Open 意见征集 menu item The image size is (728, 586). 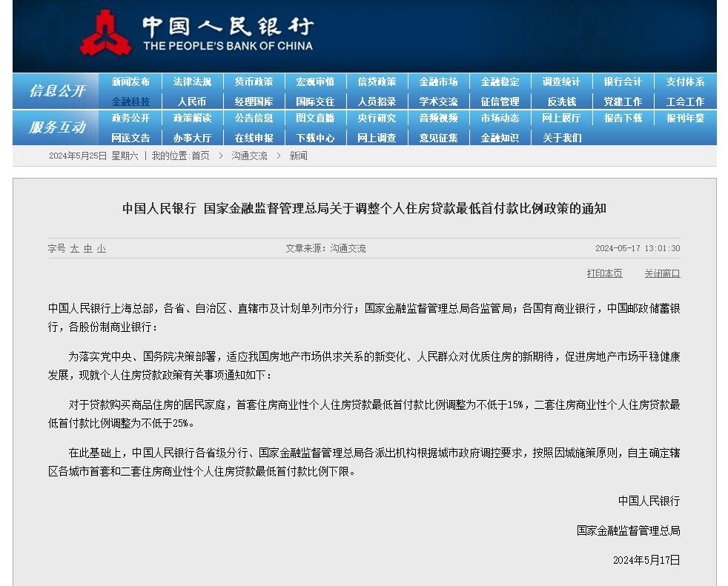[438, 138]
